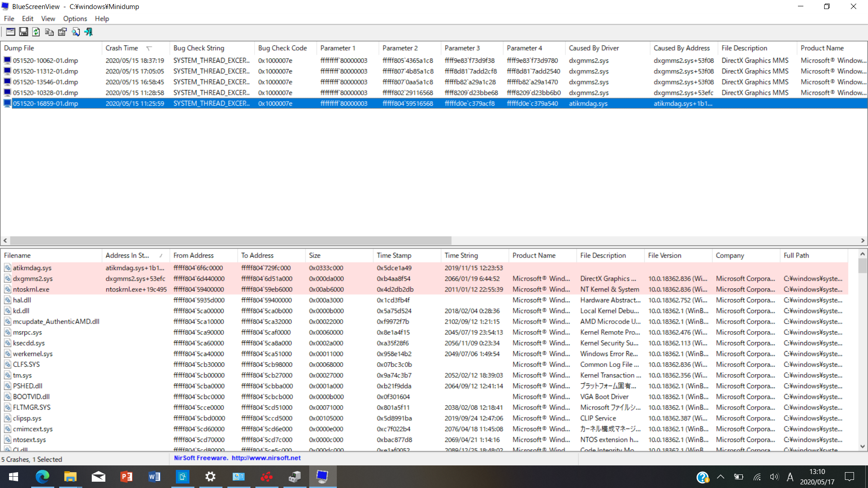This screenshot has width=868, height=488.
Task: Click the Bug Check String column header
Action: click(212, 48)
